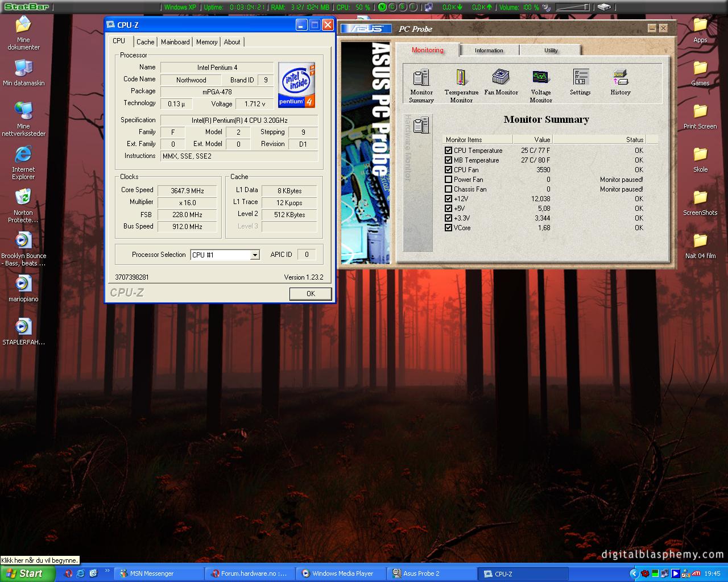Open the Fan Monitor icon

501,82
